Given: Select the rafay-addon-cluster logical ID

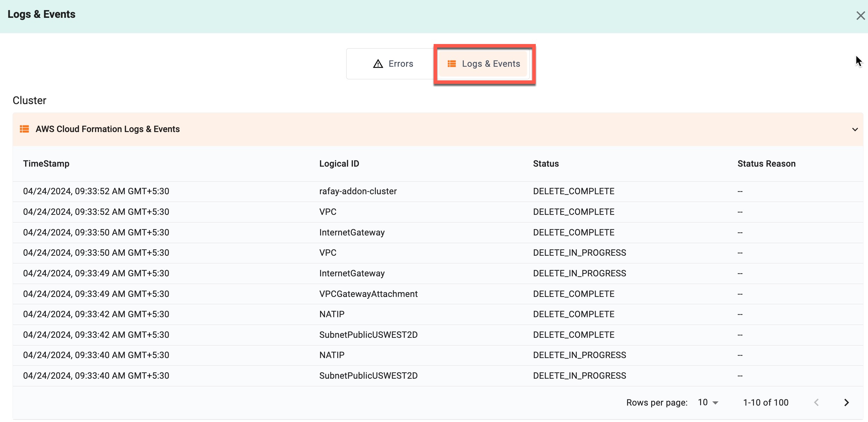Looking at the screenshot, I should pyautogui.click(x=358, y=191).
